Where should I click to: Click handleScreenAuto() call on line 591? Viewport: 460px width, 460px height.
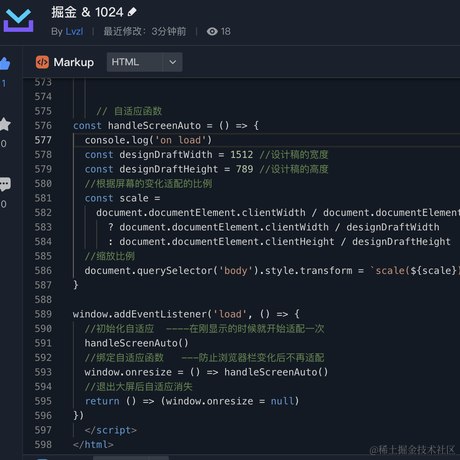[136, 343]
